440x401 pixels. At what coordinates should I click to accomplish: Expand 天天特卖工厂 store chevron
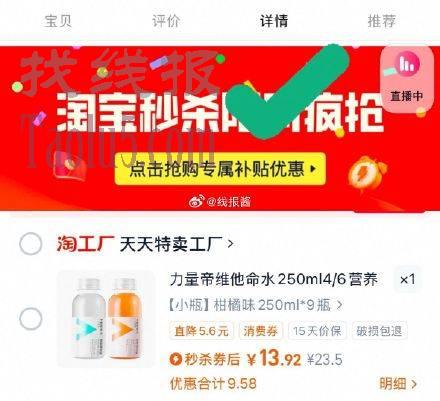230,244
